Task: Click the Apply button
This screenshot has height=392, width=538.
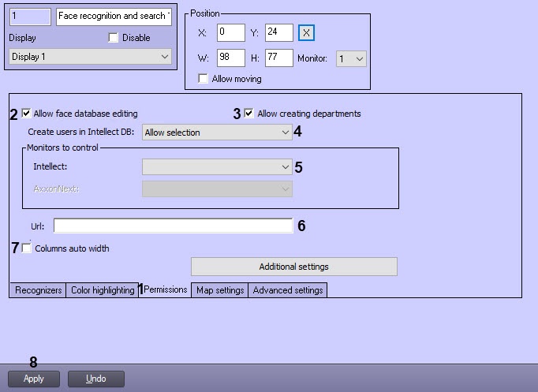Action: click(x=34, y=379)
